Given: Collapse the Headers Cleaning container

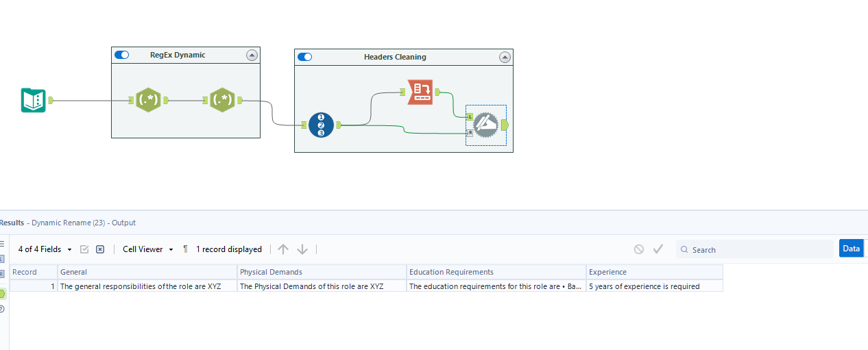Looking at the screenshot, I should (505, 57).
